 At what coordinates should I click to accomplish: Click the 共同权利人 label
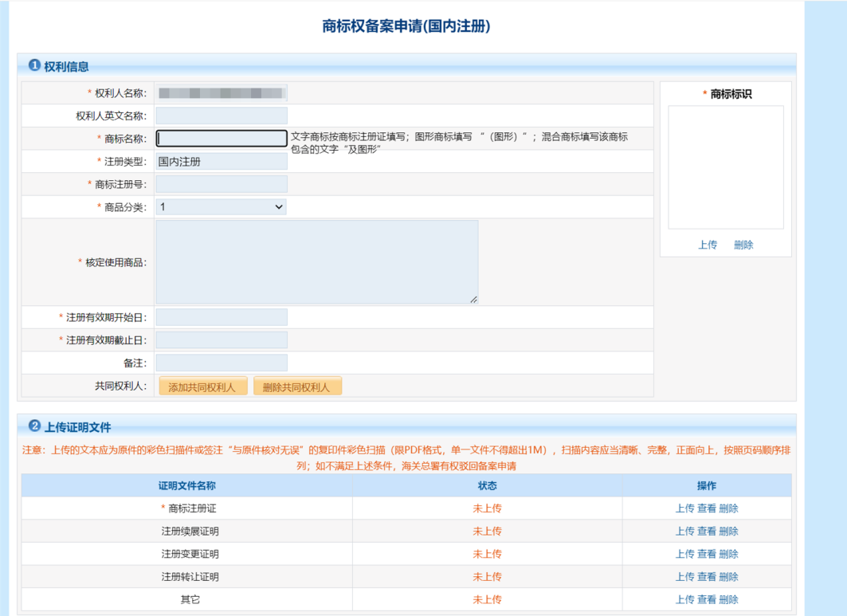pos(120,386)
